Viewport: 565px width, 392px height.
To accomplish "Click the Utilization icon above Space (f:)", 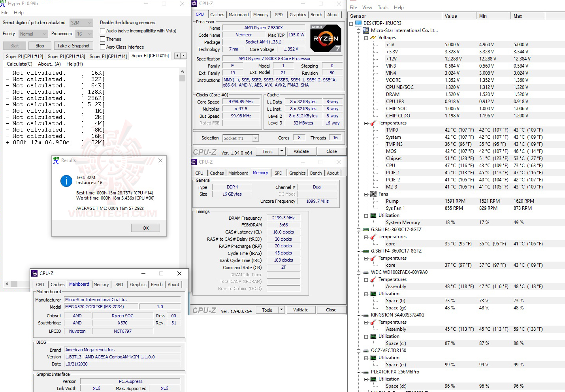I will click(373, 294).
